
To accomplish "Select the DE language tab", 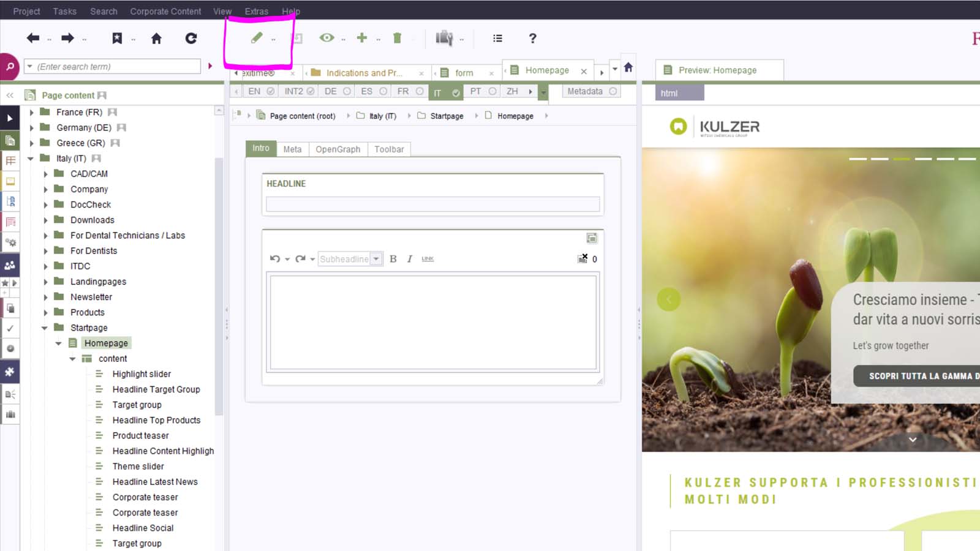I will [331, 91].
